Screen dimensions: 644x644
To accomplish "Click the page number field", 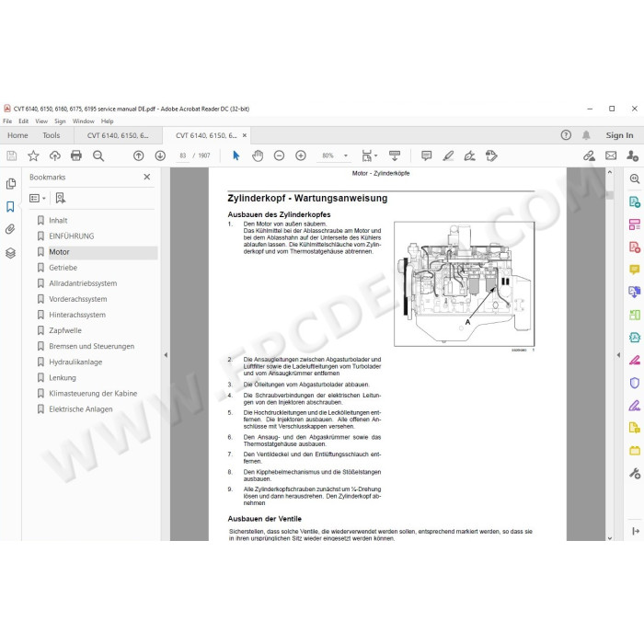I will 183,155.
